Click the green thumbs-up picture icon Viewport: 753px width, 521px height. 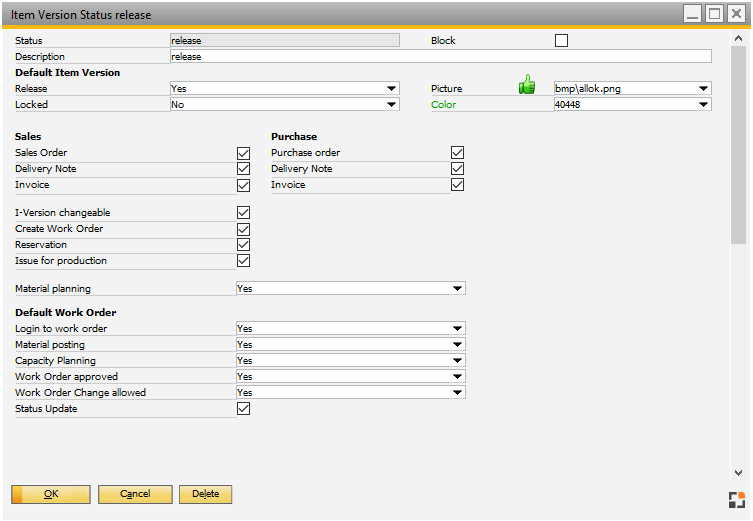pyautogui.click(x=527, y=87)
